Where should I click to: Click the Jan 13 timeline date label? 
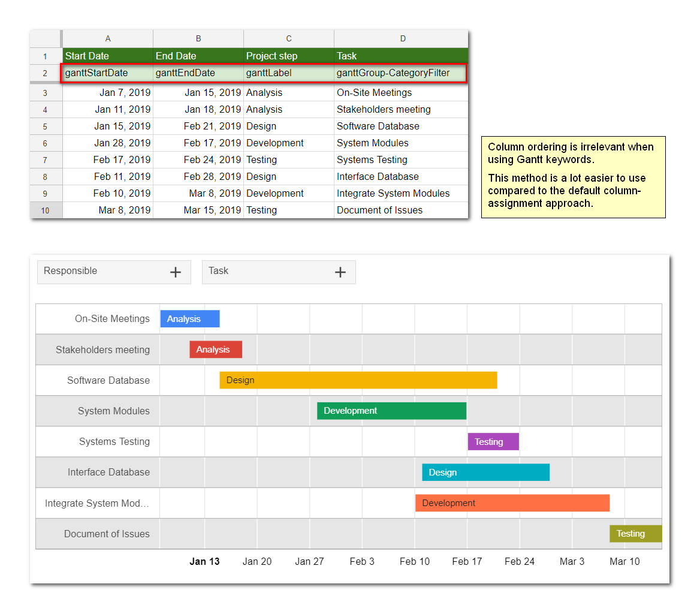click(x=204, y=562)
